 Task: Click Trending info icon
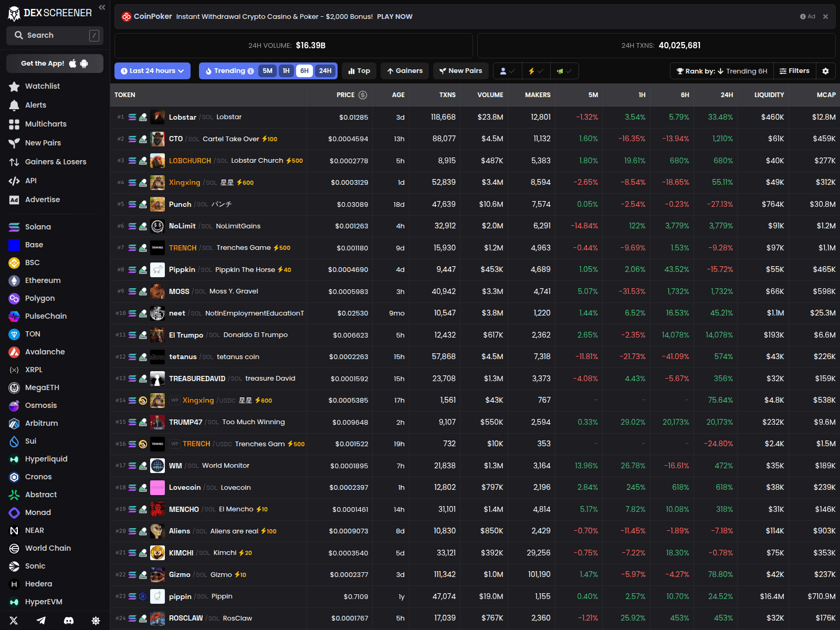tap(251, 71)
